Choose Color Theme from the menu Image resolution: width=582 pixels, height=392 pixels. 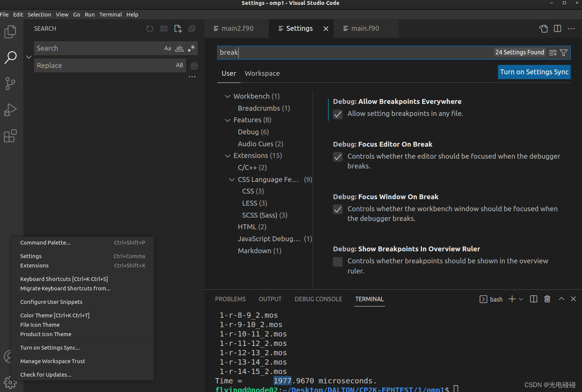(x=54, y=315)
